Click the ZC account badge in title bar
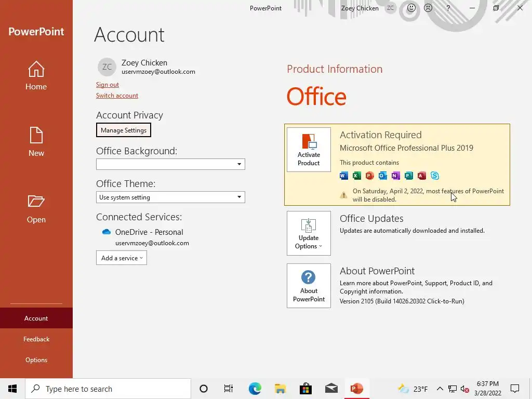 (391, 8)
